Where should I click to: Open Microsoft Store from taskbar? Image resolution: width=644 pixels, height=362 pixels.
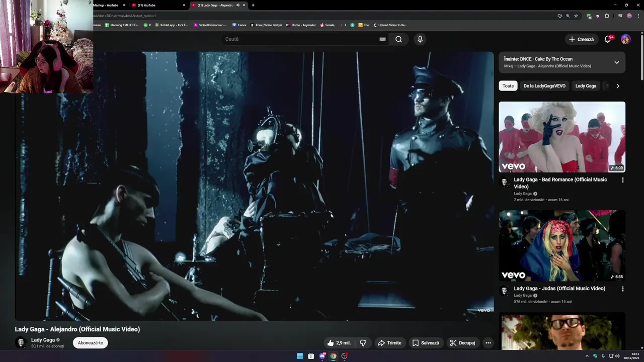(311, 356)
